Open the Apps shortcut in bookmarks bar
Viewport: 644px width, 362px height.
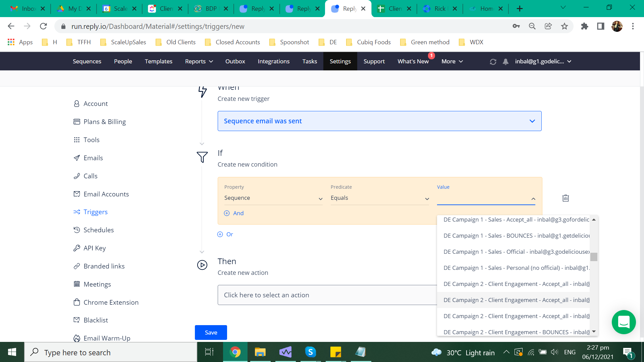[20, 42]
